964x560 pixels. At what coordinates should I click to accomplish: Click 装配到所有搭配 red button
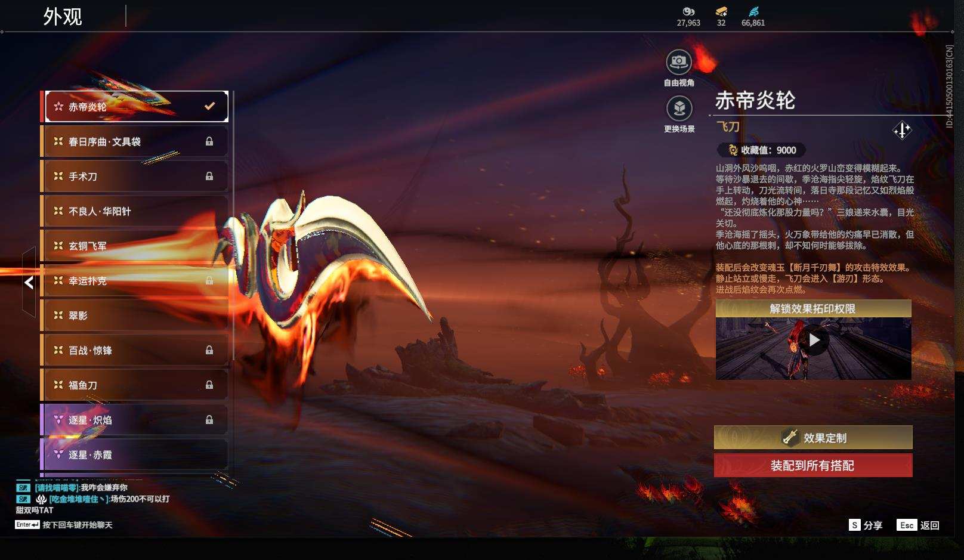click(813, 465)
